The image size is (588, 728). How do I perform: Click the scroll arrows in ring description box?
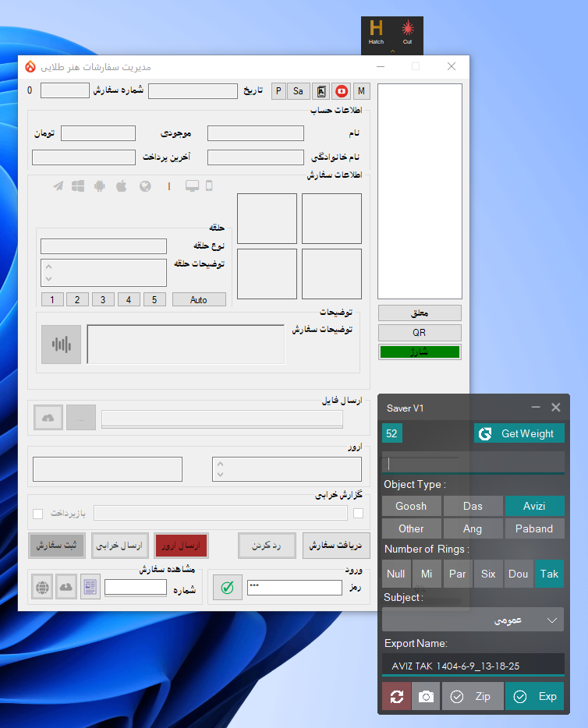[48, 273]
